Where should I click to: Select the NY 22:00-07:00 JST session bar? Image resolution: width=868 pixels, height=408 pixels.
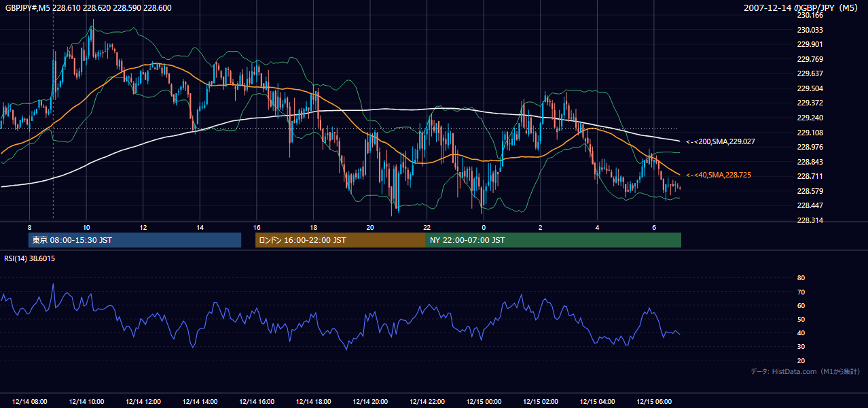click(x=554, y=240)
